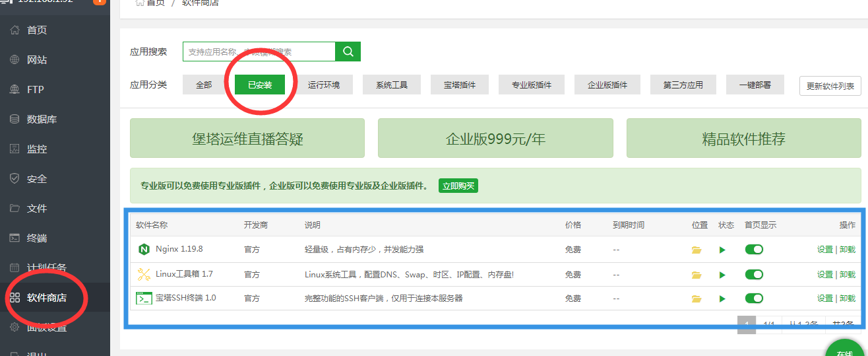Select the 第三方应用 category tab
The width and height of the screenshot is (868, 356).
pos(683,85)
